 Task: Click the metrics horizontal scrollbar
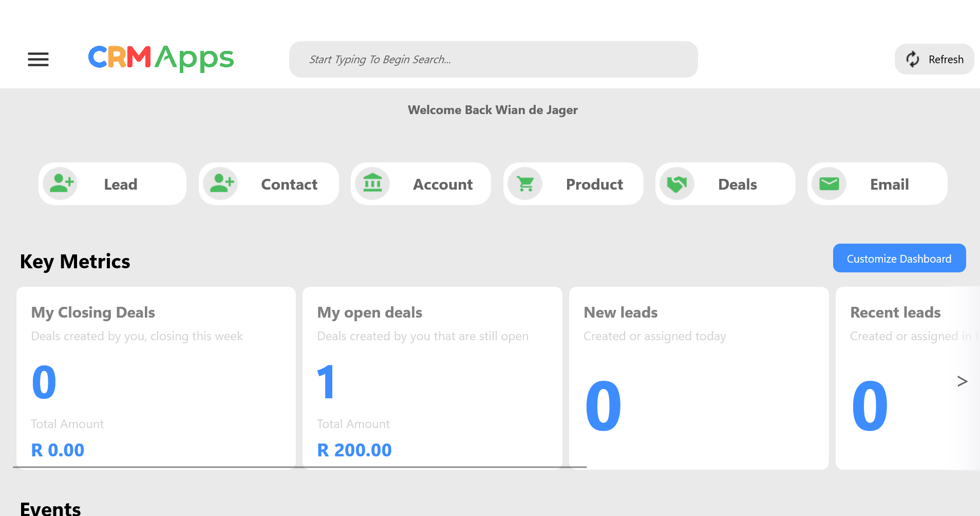[299, 467]
